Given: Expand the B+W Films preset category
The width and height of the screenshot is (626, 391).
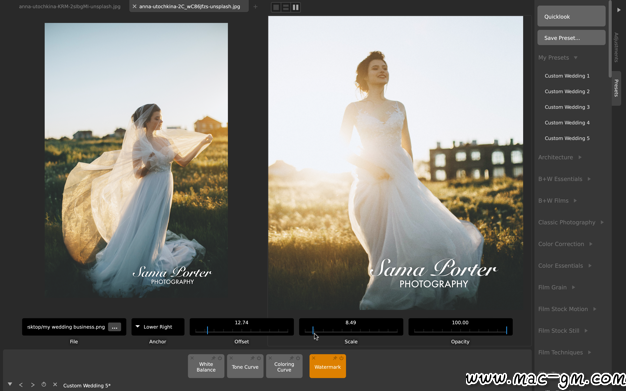Looking at the screenshot, I should coord(557,200).
